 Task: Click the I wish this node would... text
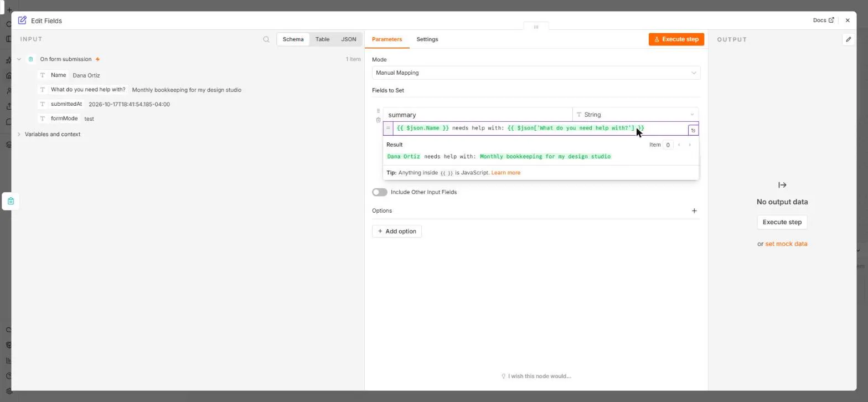(x=536, y=376)
